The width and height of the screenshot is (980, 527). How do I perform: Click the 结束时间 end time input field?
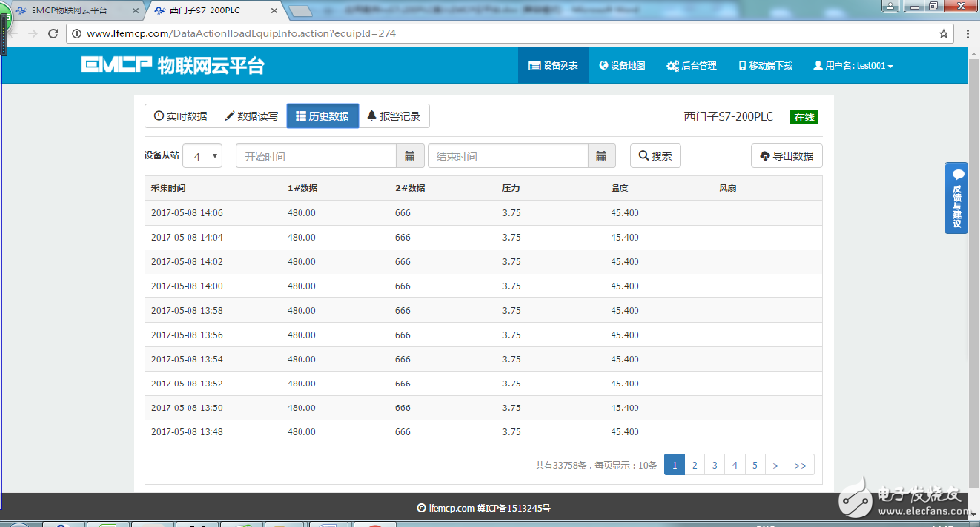[508, 156]
